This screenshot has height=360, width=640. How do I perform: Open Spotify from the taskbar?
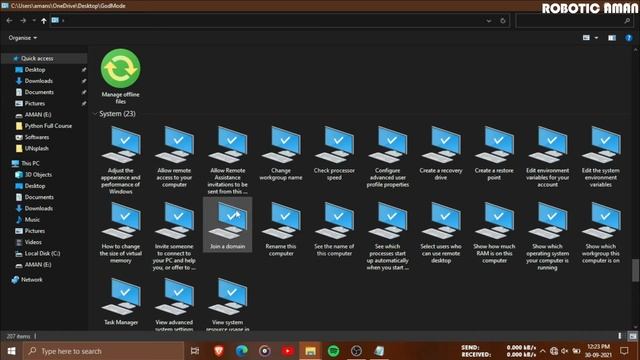coord(333,351)
